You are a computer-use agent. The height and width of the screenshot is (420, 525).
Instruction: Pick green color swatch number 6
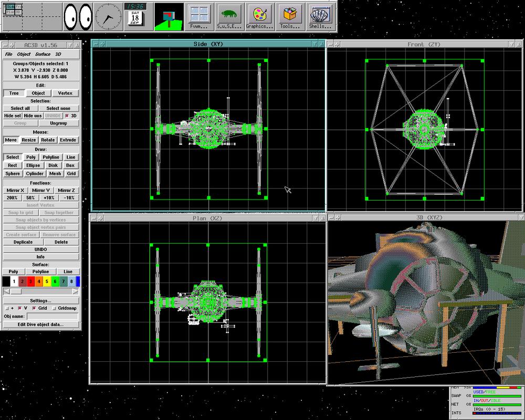(55, 281)
